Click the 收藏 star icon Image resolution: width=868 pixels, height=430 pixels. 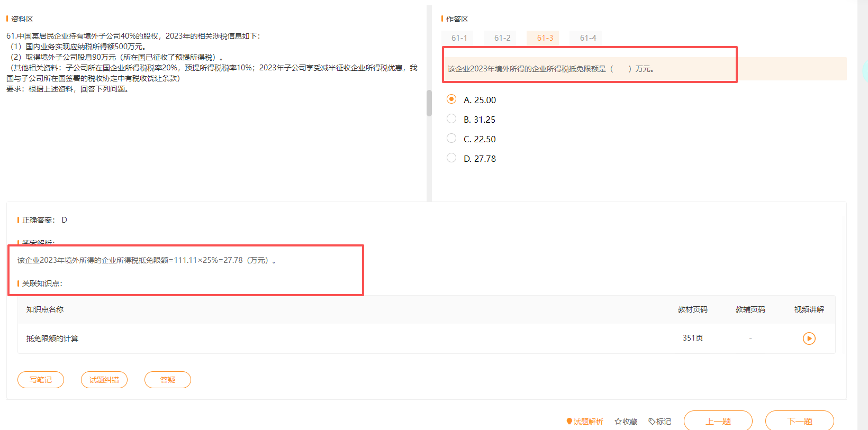tap(618, 422)
